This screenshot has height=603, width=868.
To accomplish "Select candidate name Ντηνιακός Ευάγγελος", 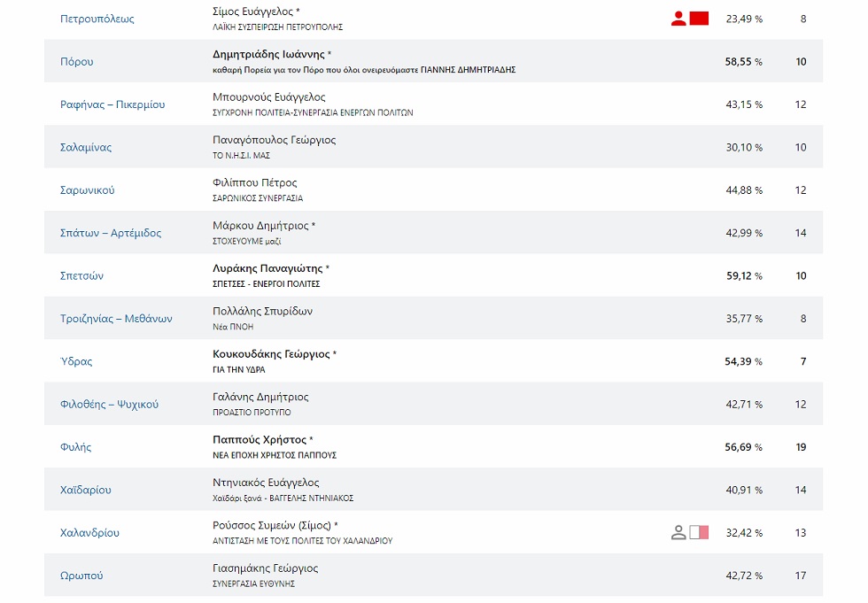I will coord(266,483).
